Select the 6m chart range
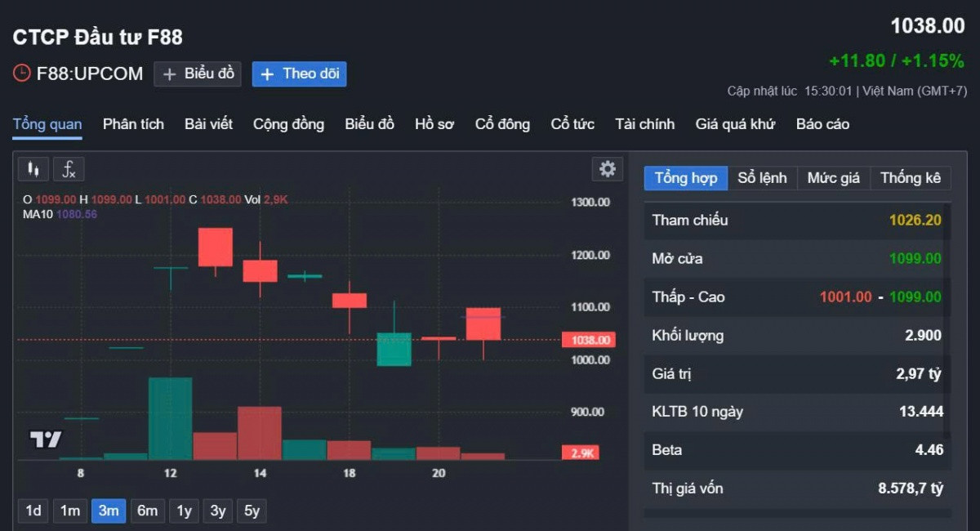 tap(147, 511)
